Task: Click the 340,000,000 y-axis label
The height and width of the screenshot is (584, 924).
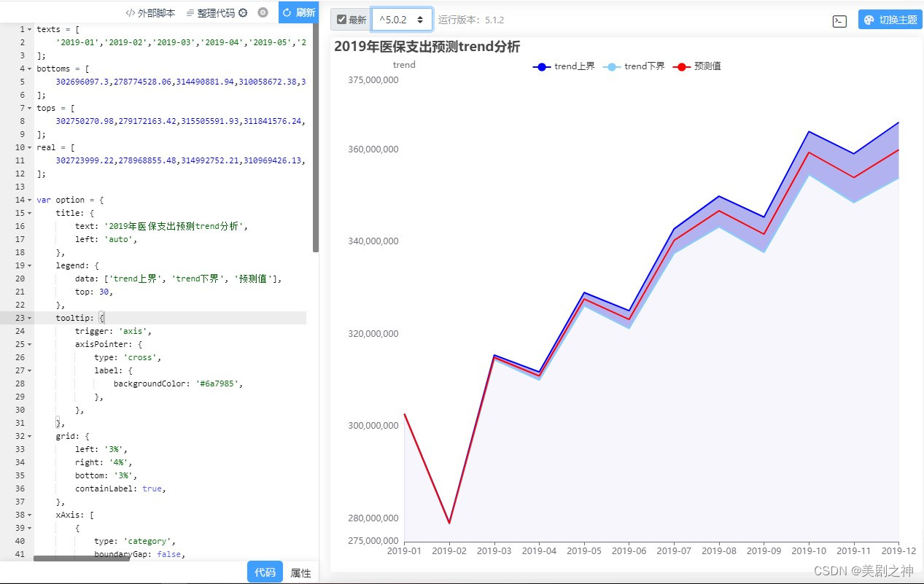Action: [x=373, y=241]
